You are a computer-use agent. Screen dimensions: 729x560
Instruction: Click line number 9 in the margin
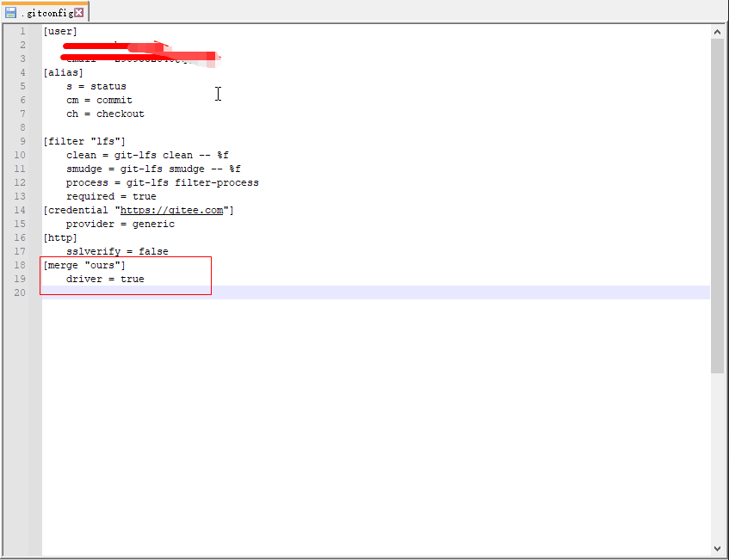click(x=22, y=141)
